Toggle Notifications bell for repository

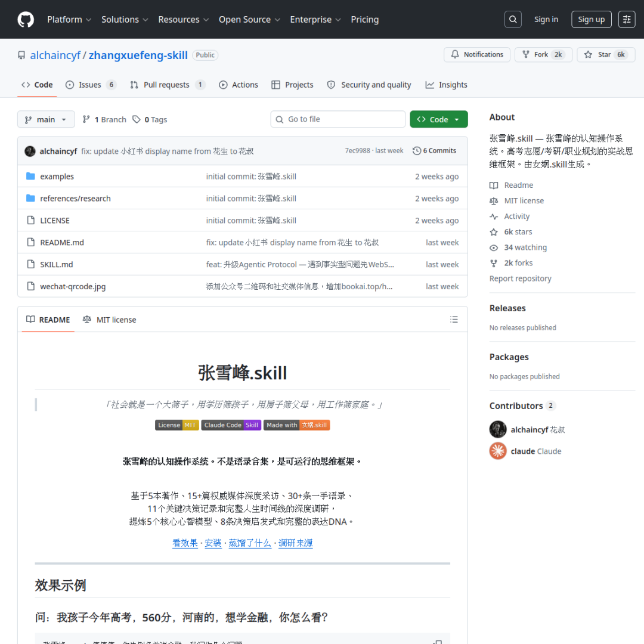(477, 55)
